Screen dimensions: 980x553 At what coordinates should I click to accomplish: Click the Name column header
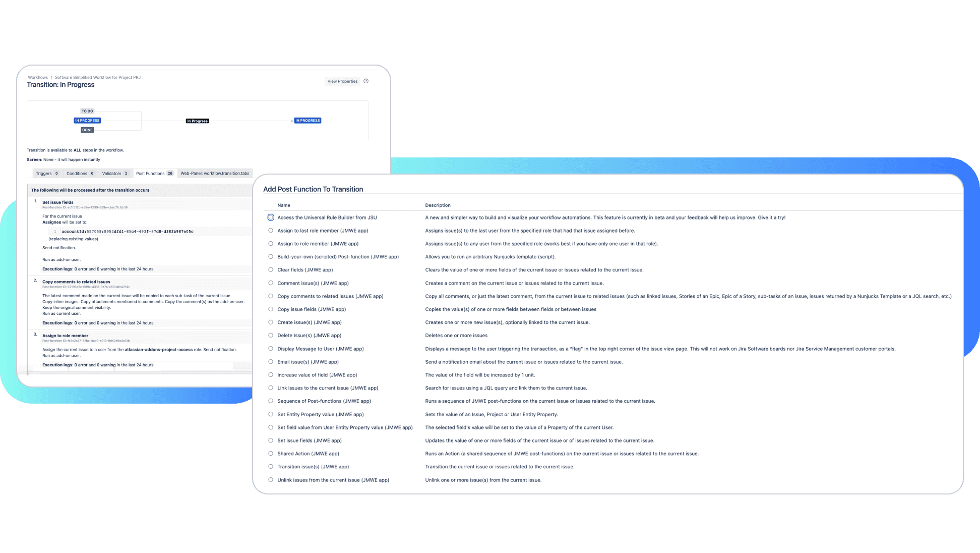(x=284, y=205)
